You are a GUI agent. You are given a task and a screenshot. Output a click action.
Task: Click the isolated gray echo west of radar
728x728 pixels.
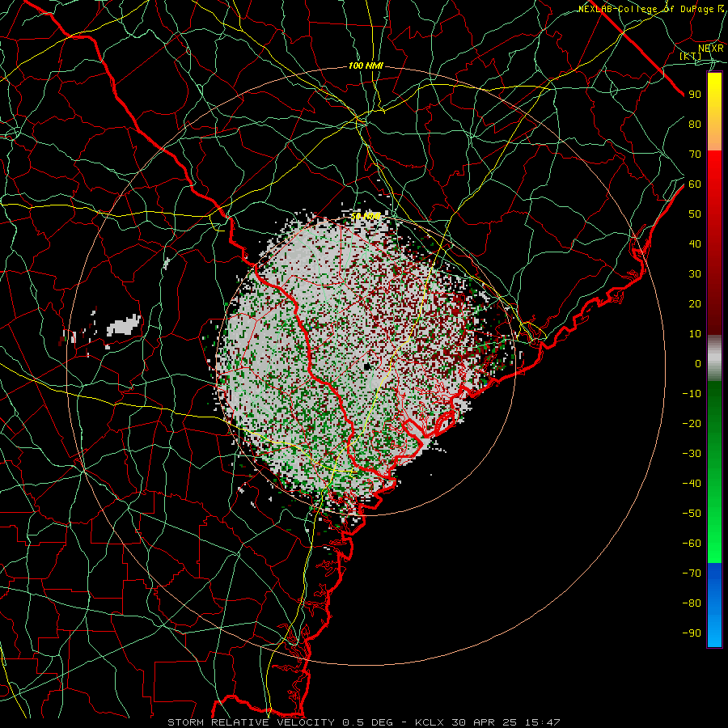(x=124, y=325)
